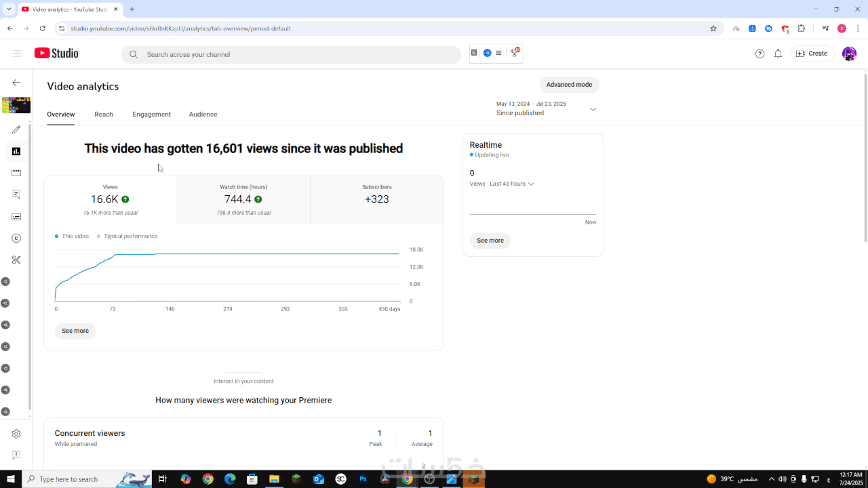Open Task View on the taskbar

point(163,479)
